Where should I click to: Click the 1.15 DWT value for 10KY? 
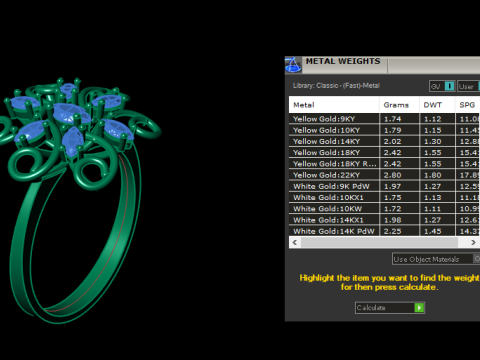click(x=433, y=130)
